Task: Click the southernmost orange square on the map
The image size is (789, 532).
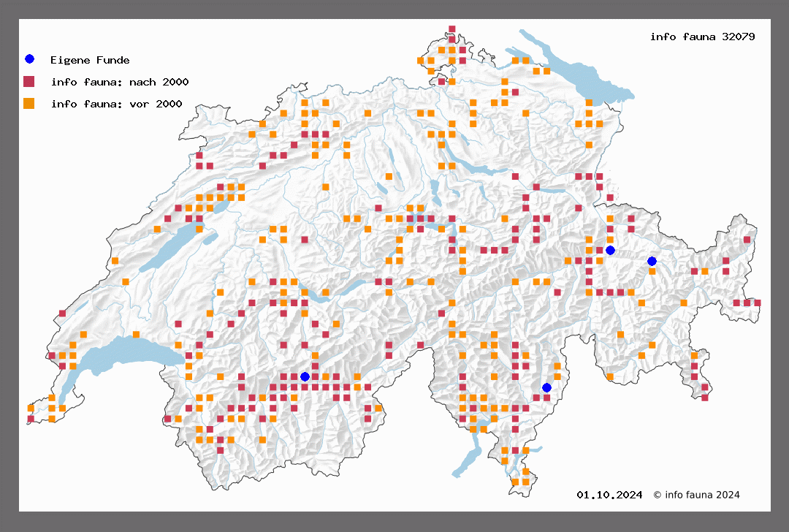Action: [515, 482]
